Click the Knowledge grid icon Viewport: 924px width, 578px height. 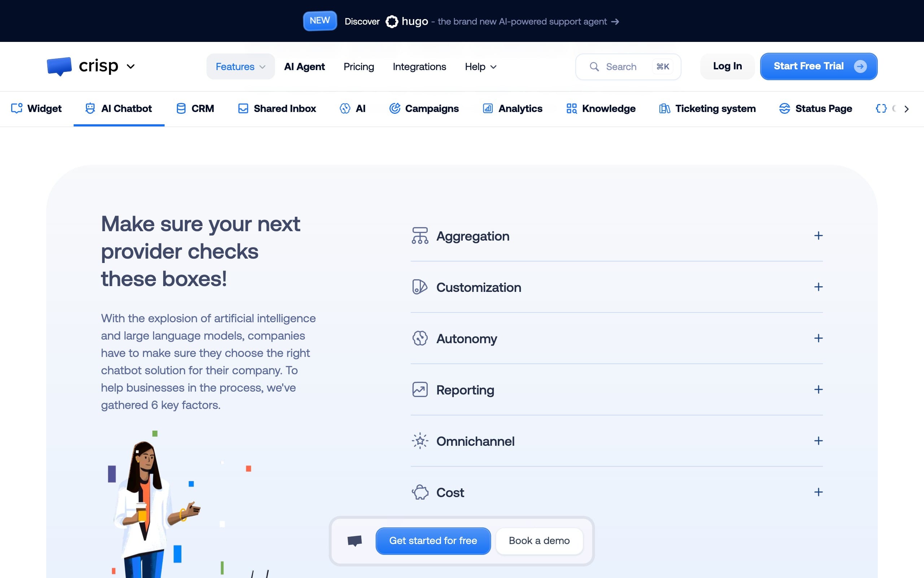[x=572, y=109]
